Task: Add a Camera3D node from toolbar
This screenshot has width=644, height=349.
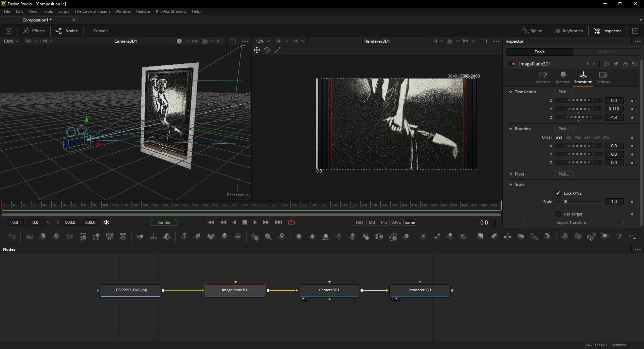Action: coord(578,236)
